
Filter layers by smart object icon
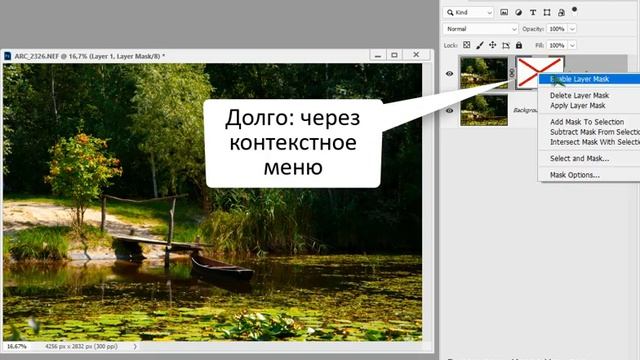tap(561, 12)
